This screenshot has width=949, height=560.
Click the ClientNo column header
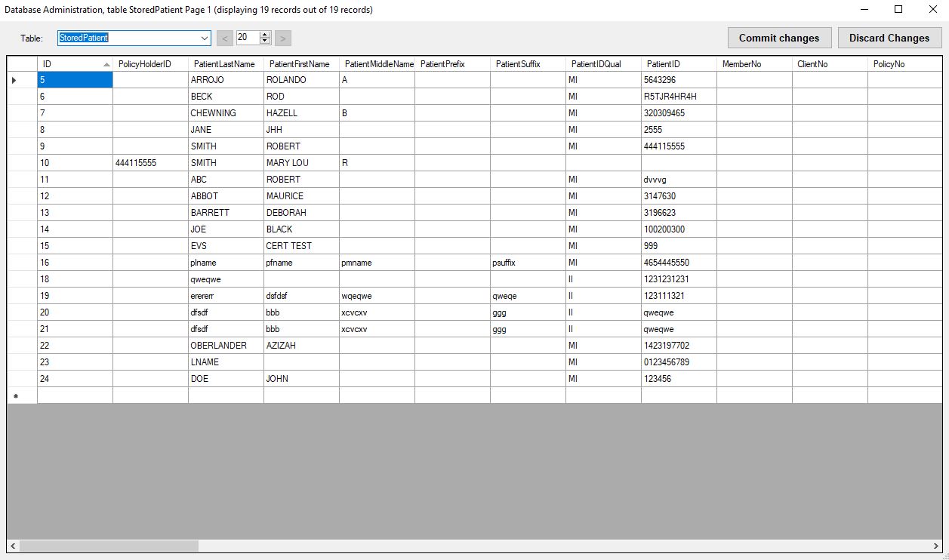830,64
